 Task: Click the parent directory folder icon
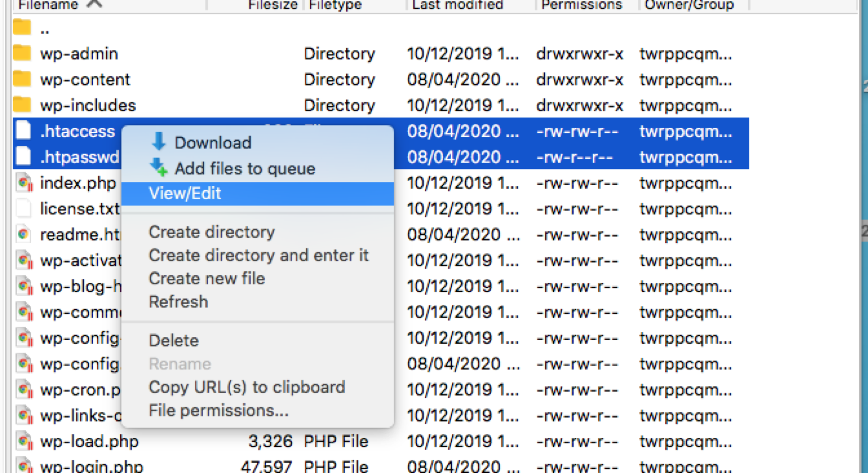[22, 28]
